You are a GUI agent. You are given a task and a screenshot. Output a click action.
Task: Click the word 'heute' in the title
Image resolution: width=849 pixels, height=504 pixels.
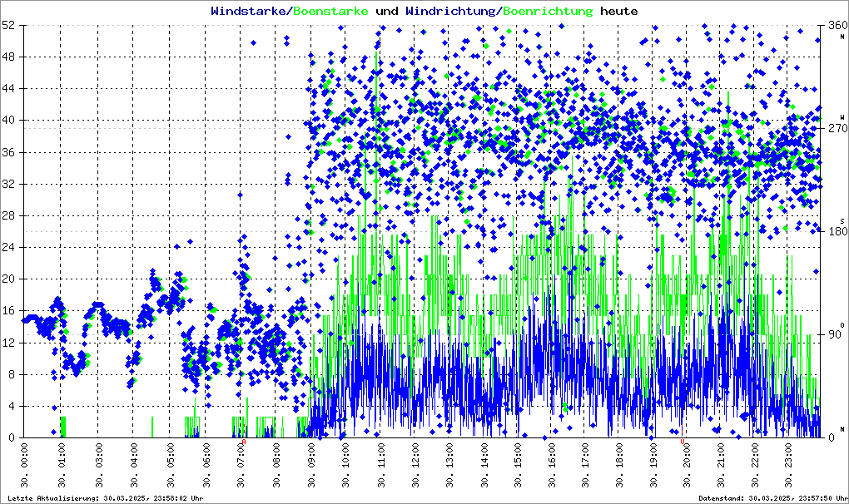coord(618,12)
